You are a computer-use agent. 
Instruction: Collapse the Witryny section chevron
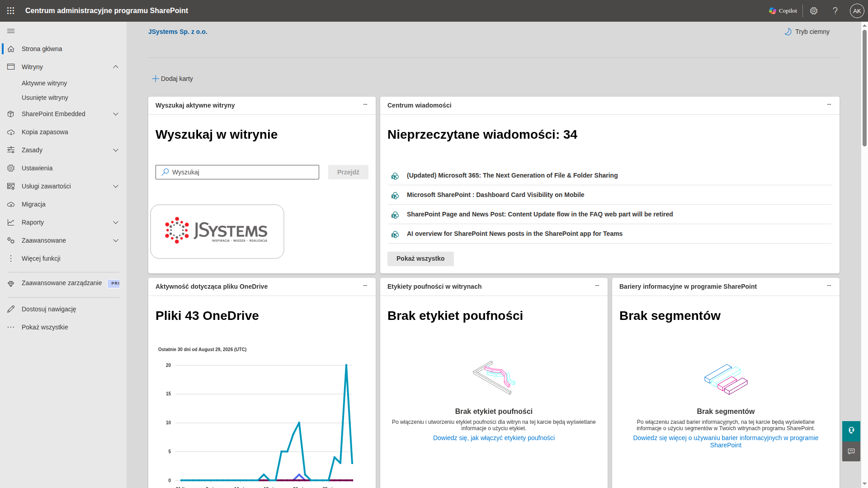[116, 67]
